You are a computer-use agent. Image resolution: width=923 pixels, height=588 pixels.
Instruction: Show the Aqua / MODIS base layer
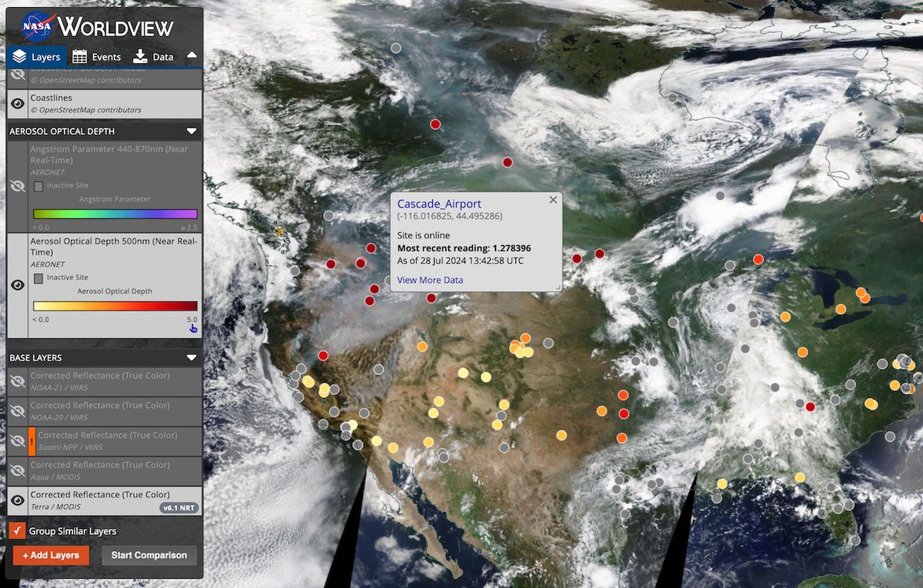pyautogui.click(x=18, y=471)
